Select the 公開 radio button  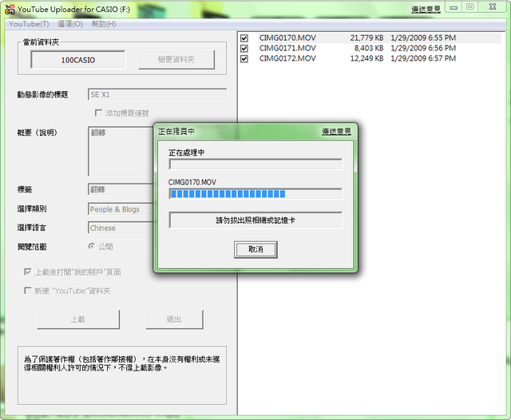pos(92,246)
